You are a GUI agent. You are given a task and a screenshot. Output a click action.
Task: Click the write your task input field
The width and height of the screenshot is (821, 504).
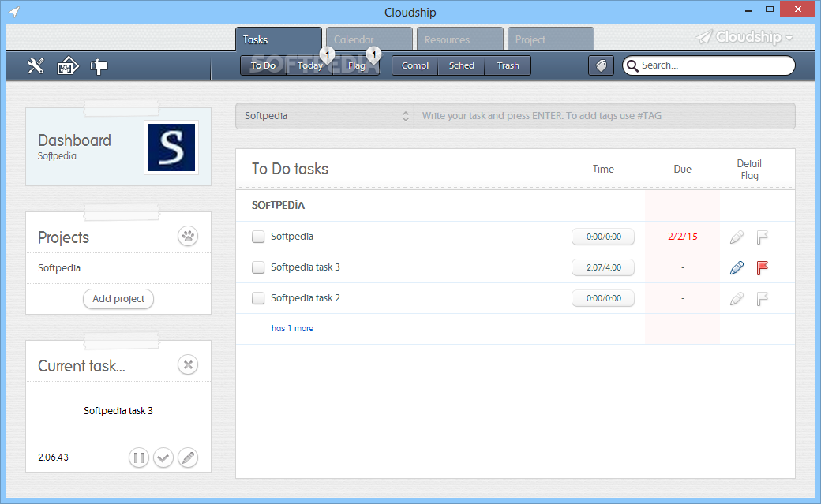coord(604,116)
